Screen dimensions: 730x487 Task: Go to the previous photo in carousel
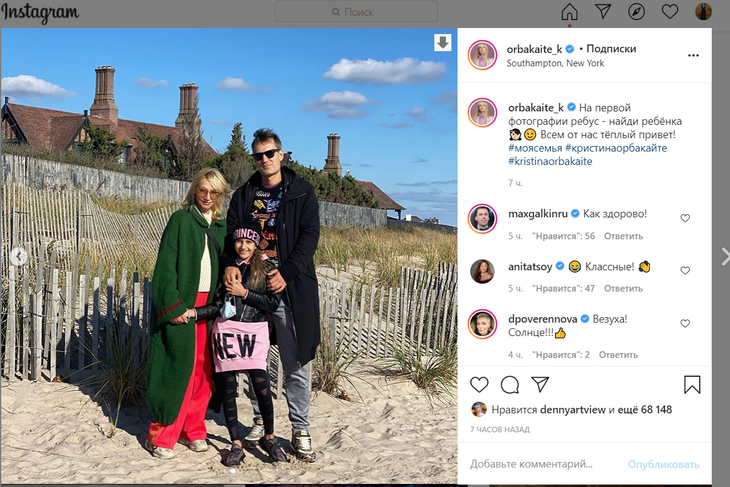point(19,256)
